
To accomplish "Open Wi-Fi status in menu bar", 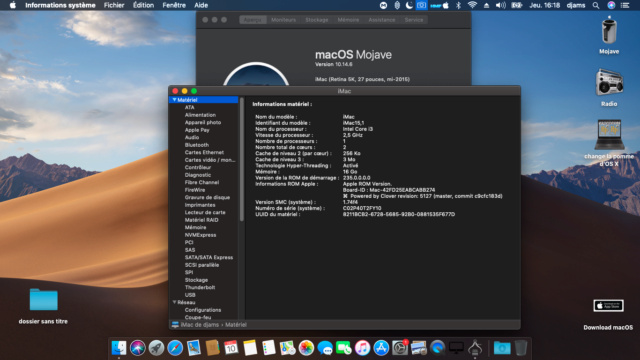I will pos(472,5).
